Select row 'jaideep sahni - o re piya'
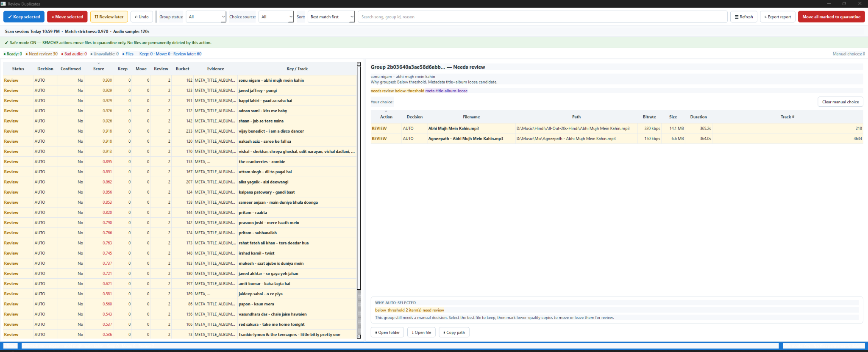 pos(180,294)
